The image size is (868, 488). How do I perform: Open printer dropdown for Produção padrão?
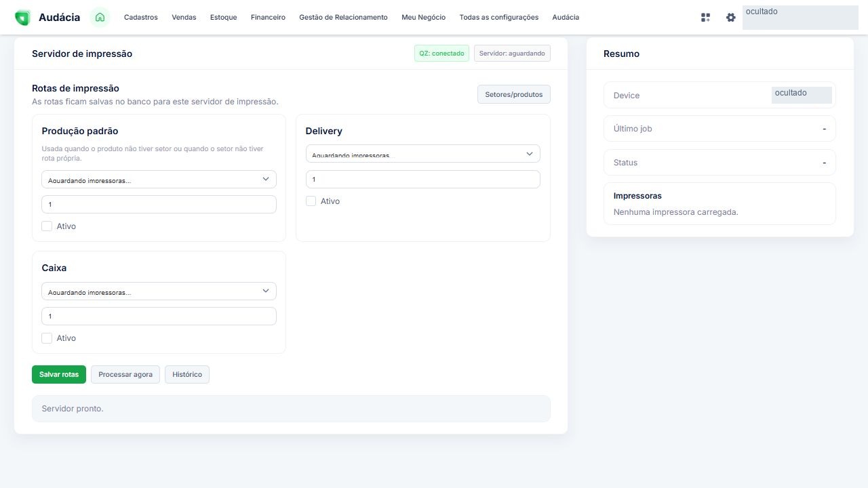click(x=159, y=179)
